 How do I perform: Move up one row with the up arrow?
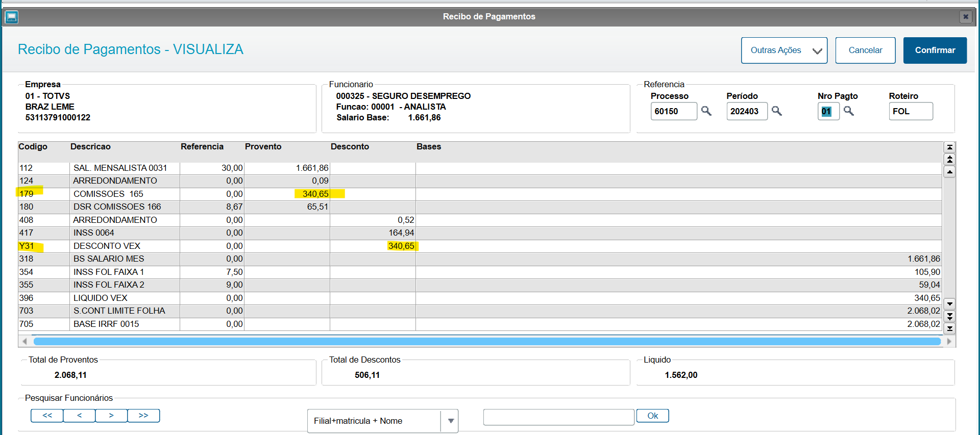949,172
